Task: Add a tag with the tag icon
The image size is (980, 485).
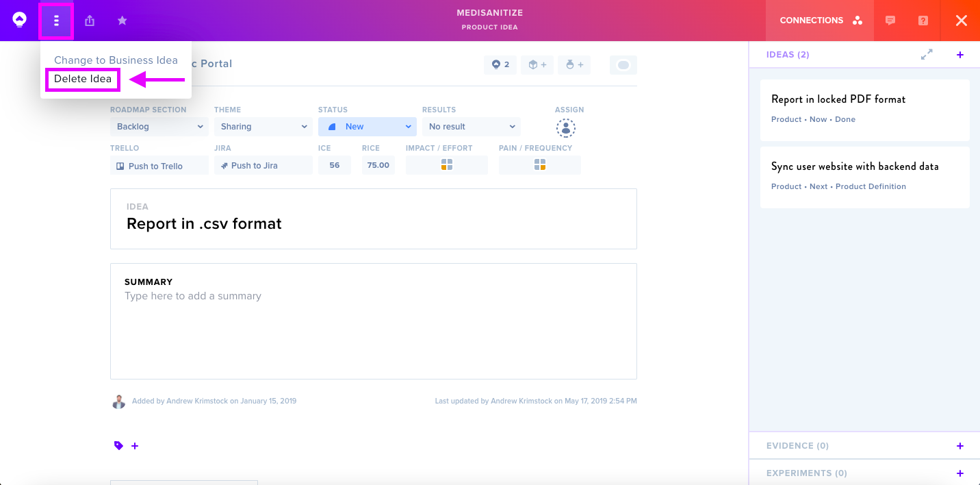Action: pos(119,446)
